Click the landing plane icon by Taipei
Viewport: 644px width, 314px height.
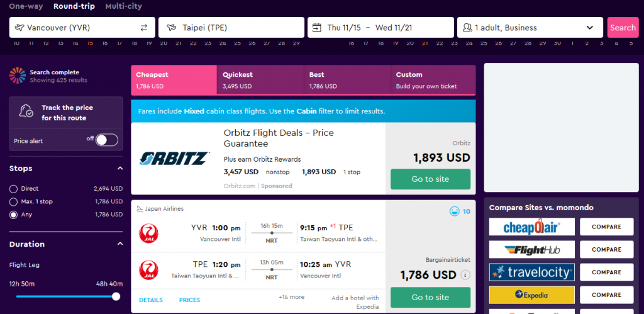tap(171, 28)
